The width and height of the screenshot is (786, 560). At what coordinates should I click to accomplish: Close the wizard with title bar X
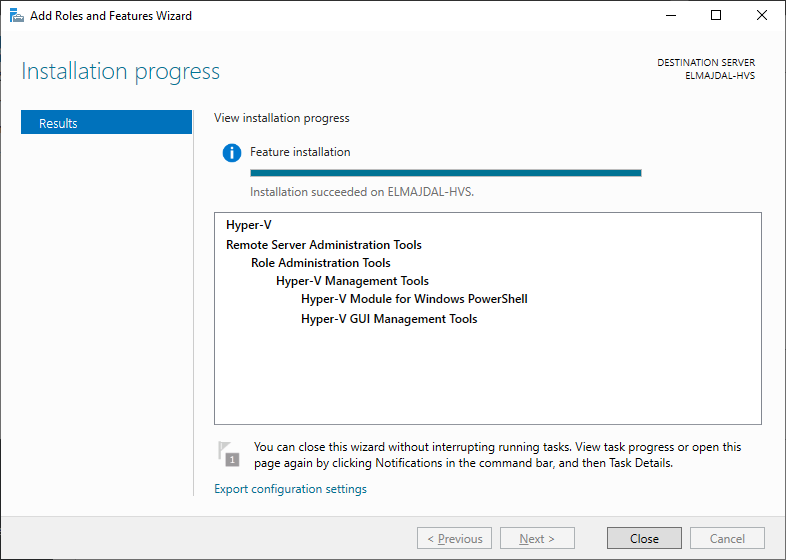(x=762, y=16)
